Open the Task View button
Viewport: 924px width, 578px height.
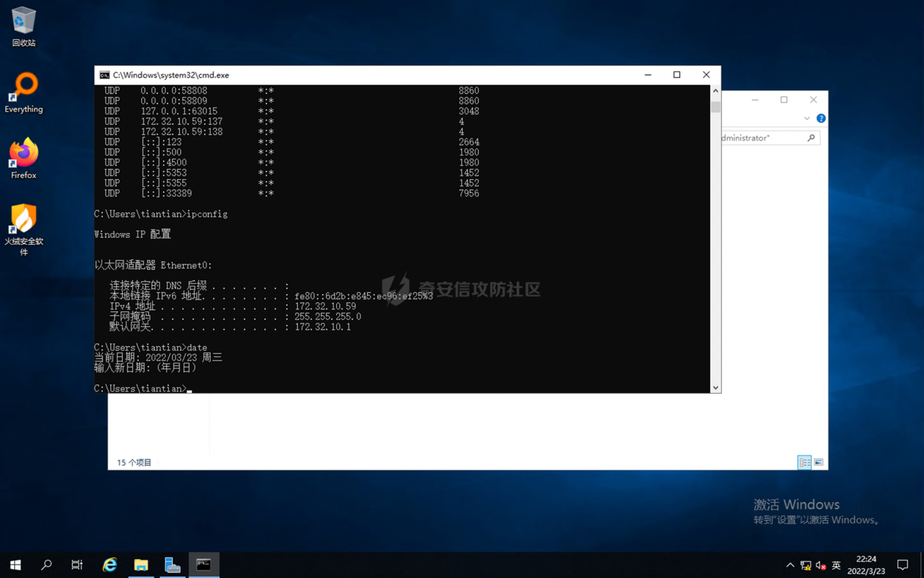77,565
